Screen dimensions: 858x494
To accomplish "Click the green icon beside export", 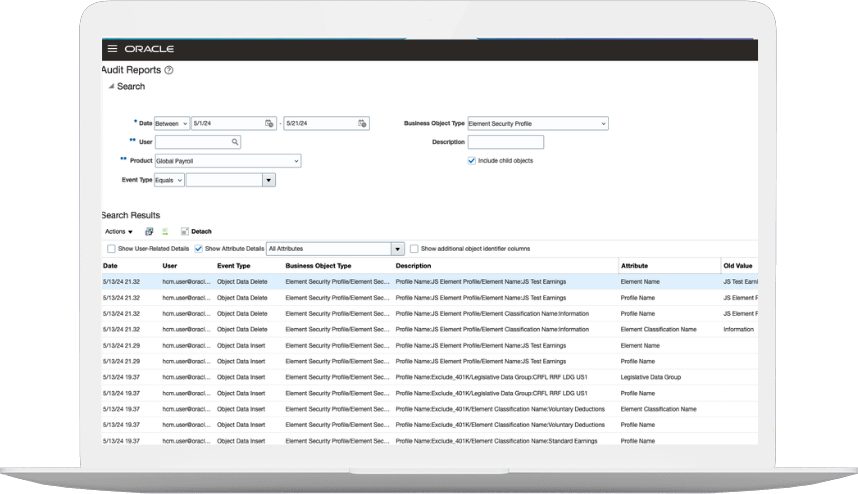I will pyautogui.click(x=165, y=231).
